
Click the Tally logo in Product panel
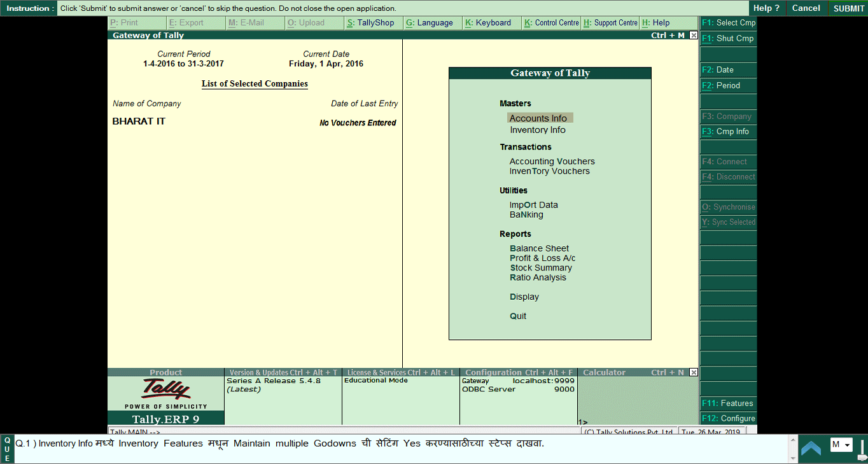pyautogui.click(x=165, y=388)
